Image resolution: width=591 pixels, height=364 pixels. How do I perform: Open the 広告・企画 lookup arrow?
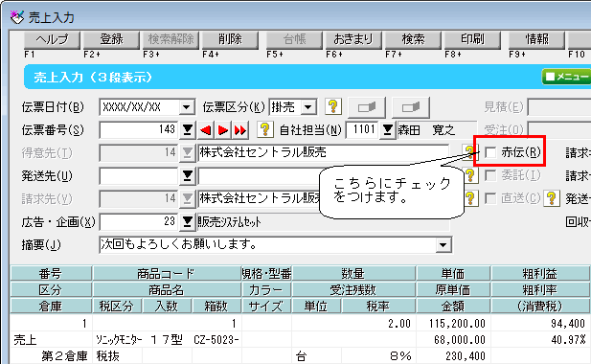187,222
